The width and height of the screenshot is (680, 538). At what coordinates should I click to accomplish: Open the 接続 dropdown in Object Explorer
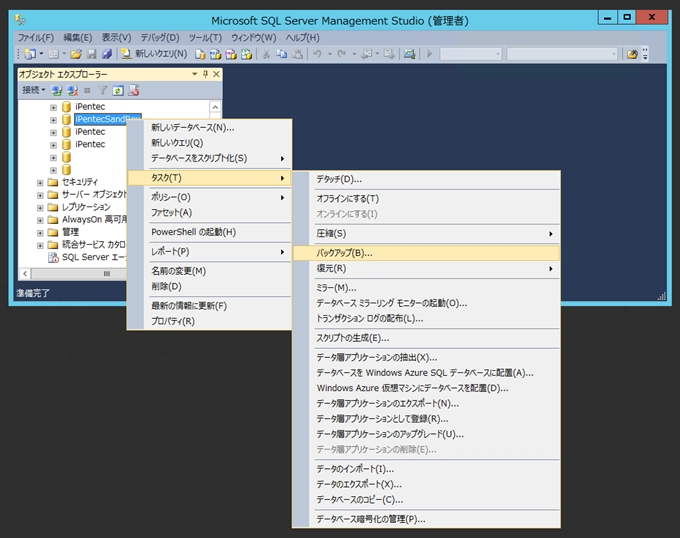pyautogui.click(x=34, y=90)
